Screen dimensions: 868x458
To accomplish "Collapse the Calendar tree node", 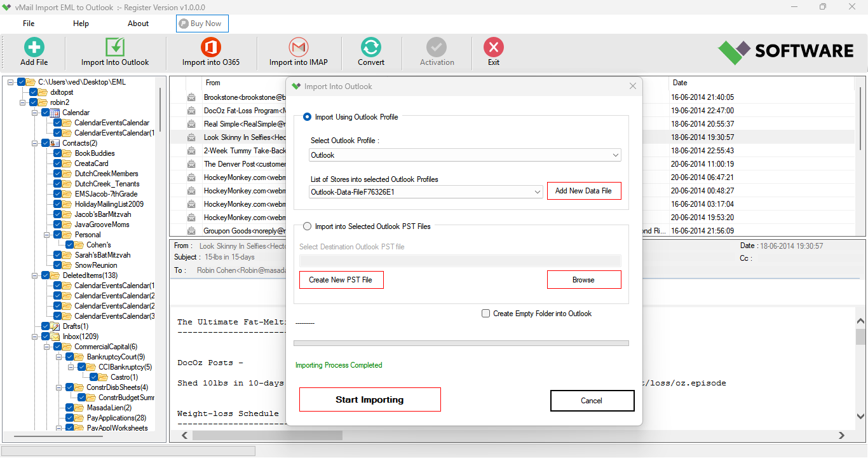I will [x=35, y=113].
